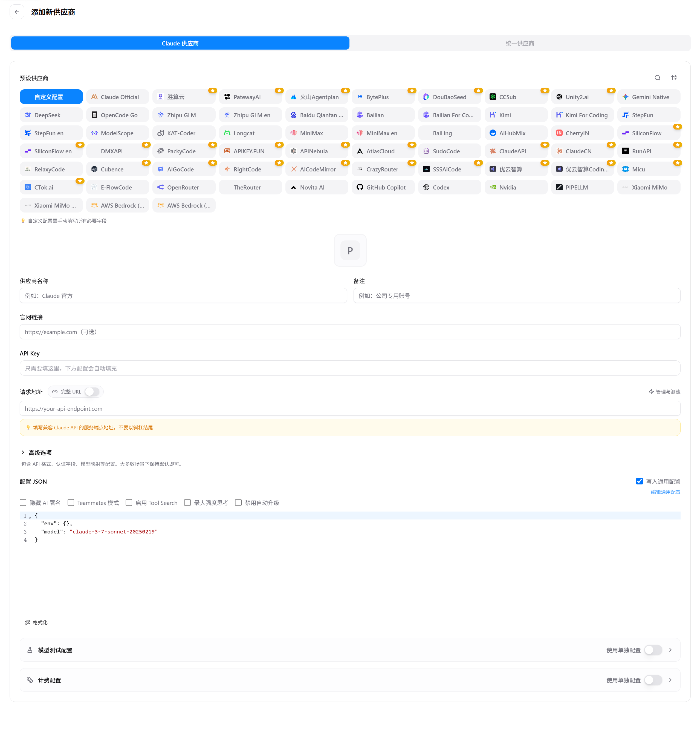This screenshot has height=735, width=700.
Task: Focus the 供应商名称 input field
Action: point(183,295)
